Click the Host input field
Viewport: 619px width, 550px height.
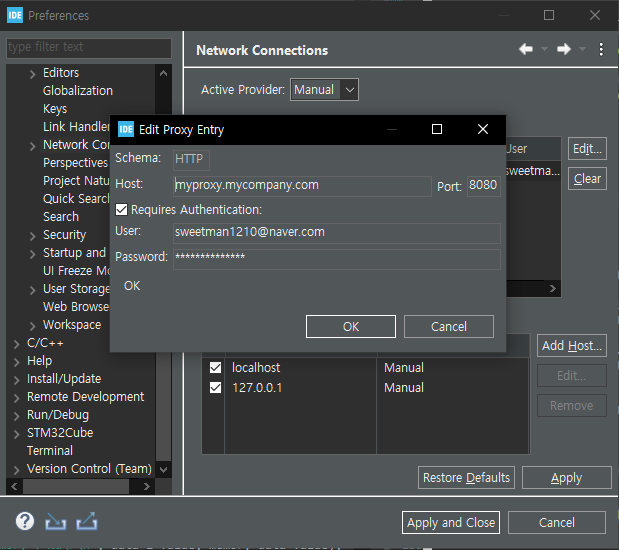tap(302, 186)
